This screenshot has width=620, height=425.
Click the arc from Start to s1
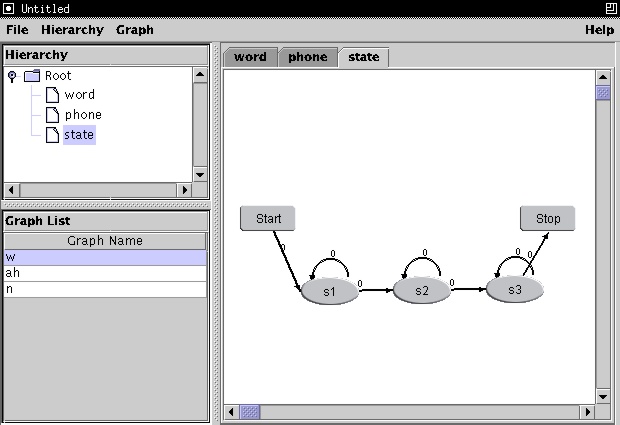pos(287,261)
